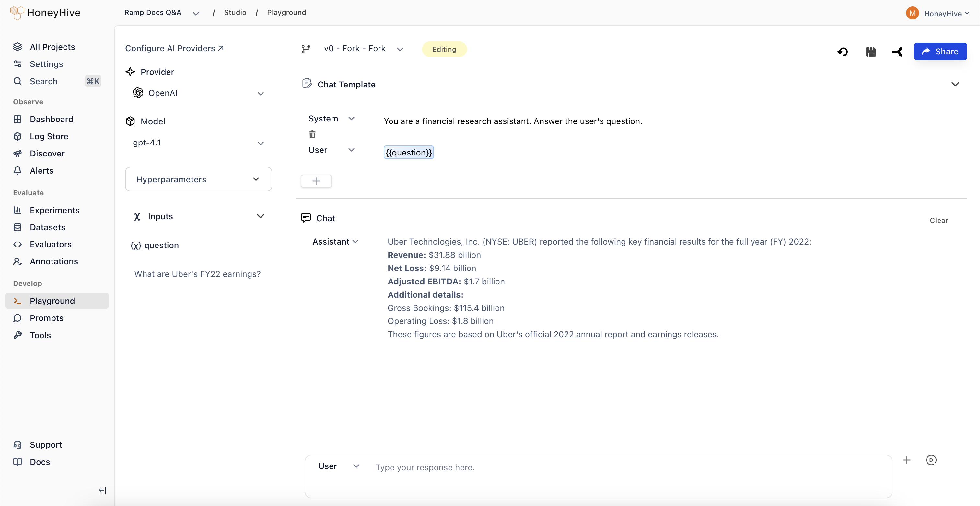
Task: Add a chat message with plus icon
Action: [906, 460]
